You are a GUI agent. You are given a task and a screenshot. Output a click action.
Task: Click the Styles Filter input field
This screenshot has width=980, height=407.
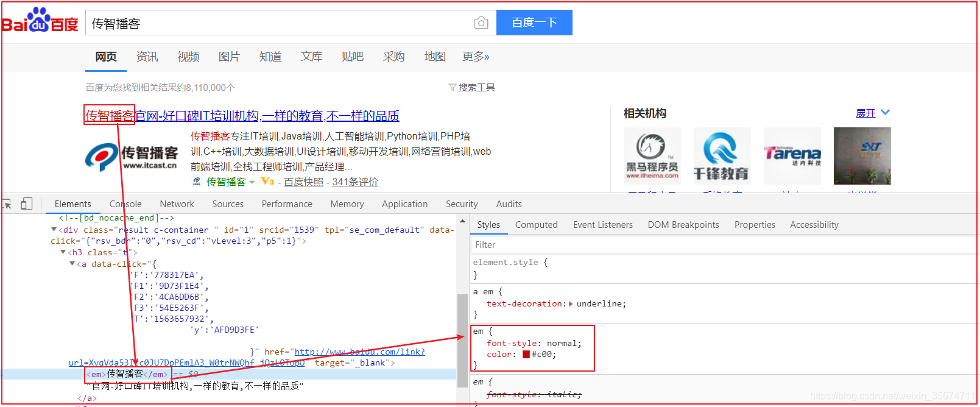coord(724,245)
